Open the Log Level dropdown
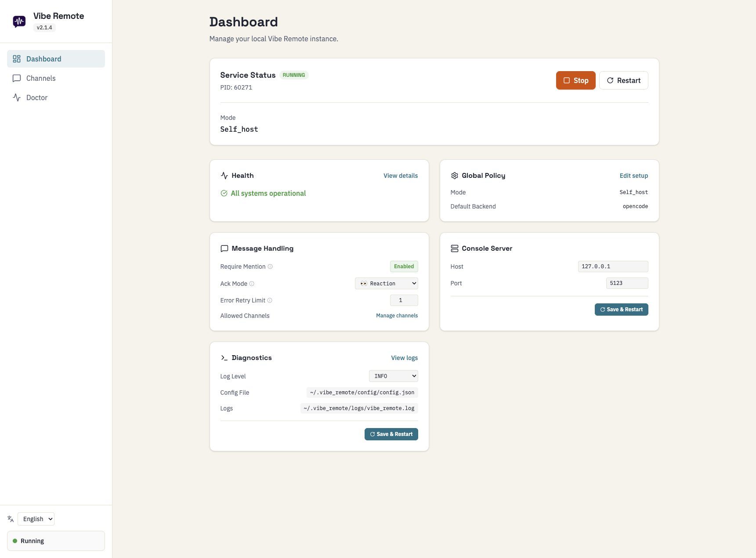Image resolution: width=756 pixels, height=558 pixels. coord(393,376)
